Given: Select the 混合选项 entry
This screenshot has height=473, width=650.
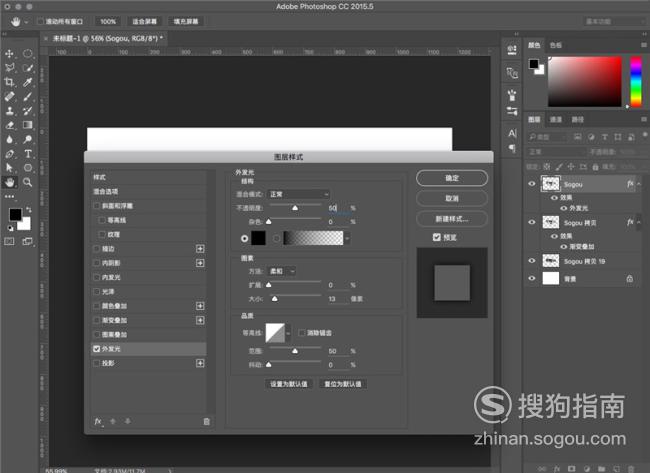Looking at the screenshot, I should coord(149,192).
